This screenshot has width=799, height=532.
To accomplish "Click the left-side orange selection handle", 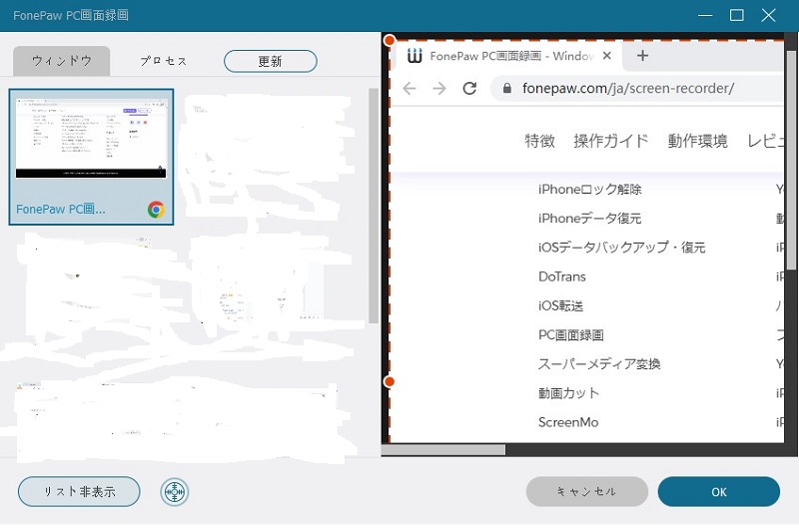I will [390, 381].
